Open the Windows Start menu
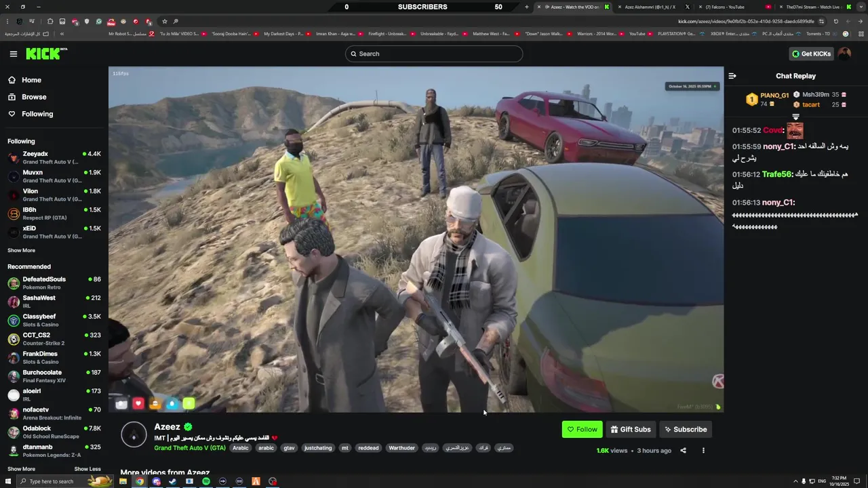This screenshot has width=868, height=488. coord(7,481)
